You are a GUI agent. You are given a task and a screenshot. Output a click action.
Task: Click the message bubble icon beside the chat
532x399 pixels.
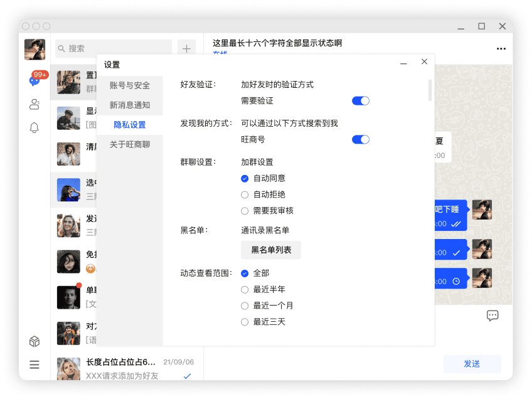(492, 315)
